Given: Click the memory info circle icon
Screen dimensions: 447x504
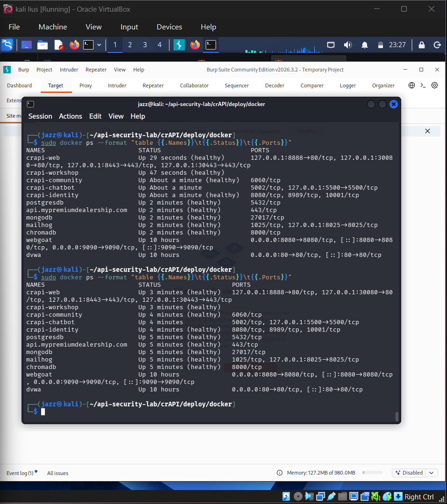Looking at the screenshot, I should click(280, 473).
